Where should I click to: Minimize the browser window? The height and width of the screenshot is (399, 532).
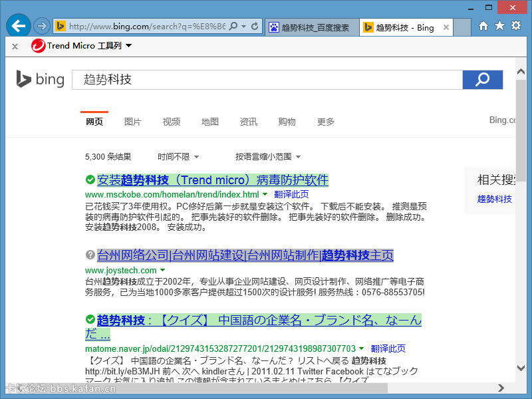[471, 8]
